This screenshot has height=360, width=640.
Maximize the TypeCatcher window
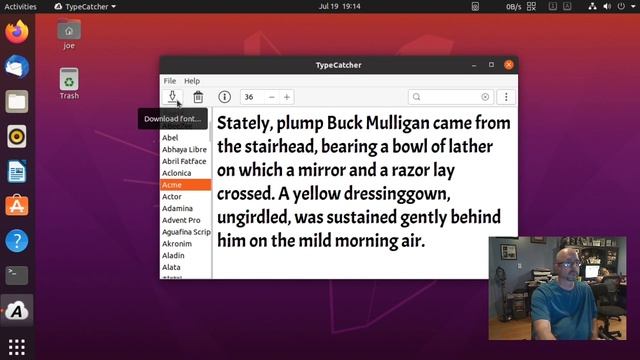tap(491, 65)
